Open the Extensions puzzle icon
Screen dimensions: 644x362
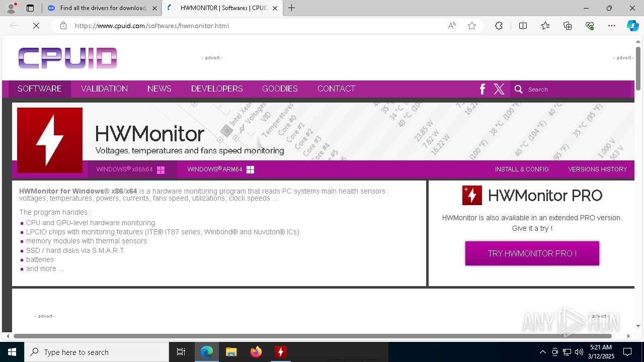[x=499, y=26]
